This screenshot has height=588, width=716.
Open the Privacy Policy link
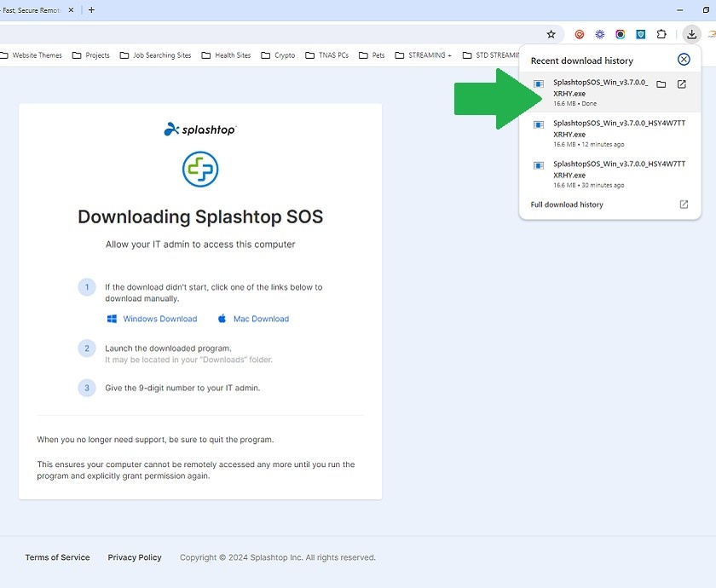[x=135, y=557]
